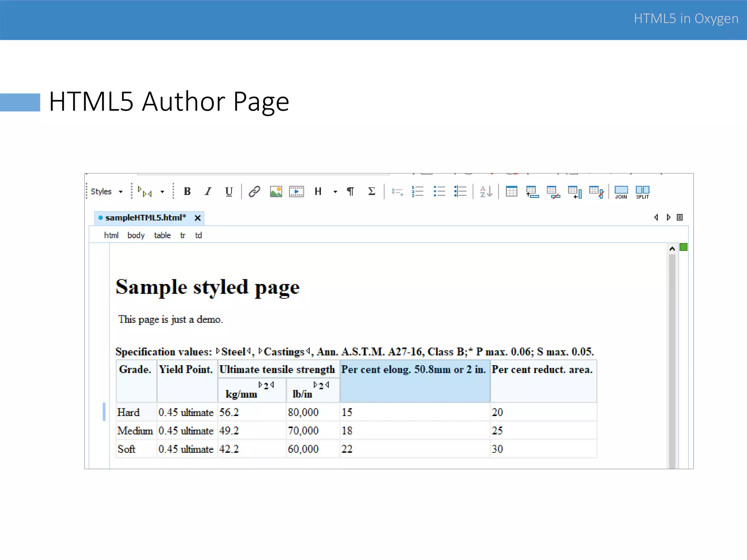The image size is (747, 560).
Task: Insert a table with grid icon
Action: [x=511, y=191]
